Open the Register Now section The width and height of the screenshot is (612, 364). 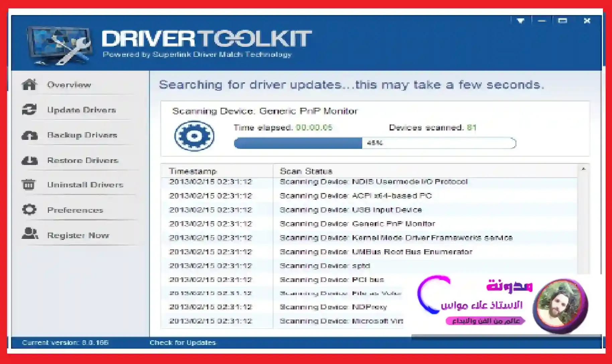click(78, 235)
